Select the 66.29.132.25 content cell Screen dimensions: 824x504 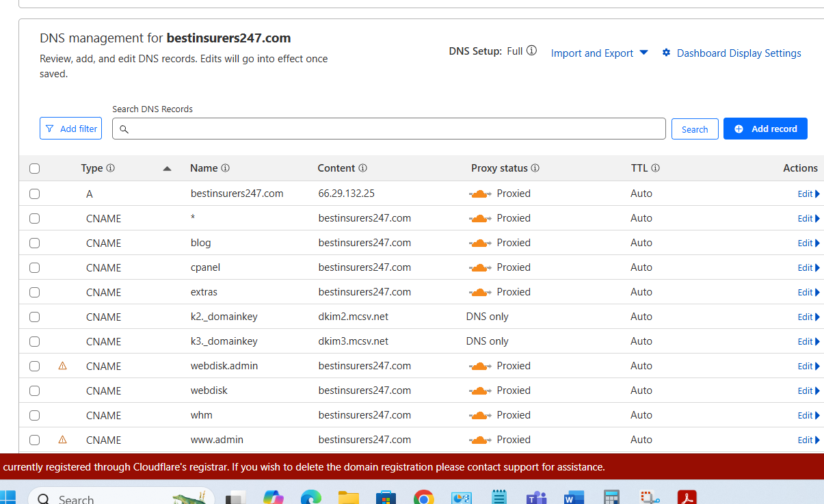346,194
